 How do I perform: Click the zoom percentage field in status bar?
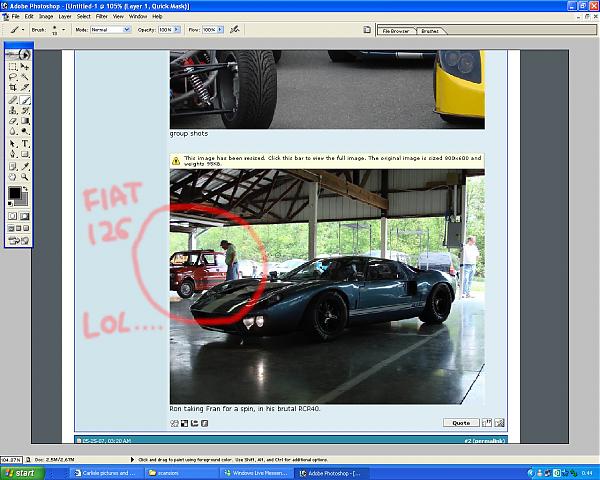pos(11,459)
